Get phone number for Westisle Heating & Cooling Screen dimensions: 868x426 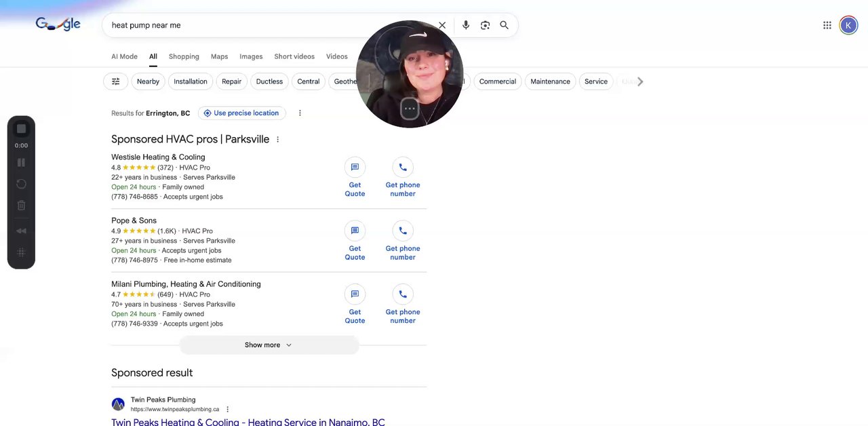coord(403,178)
